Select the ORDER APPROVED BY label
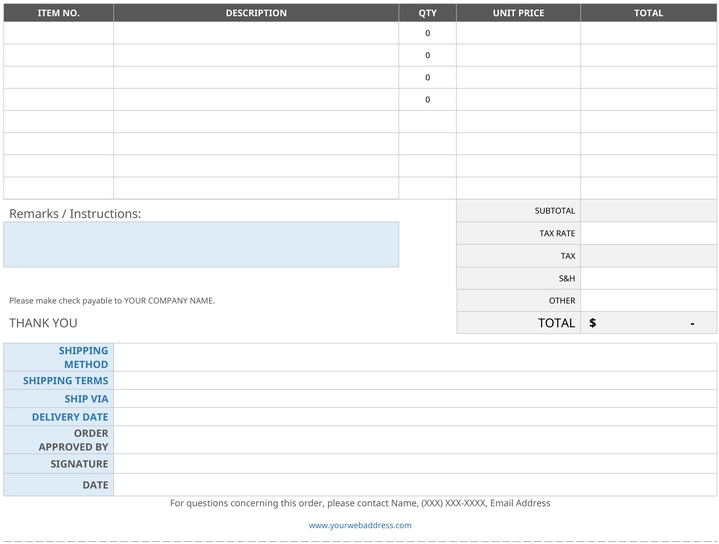Viewport: 719px width, 544px height. click(73, 440)
